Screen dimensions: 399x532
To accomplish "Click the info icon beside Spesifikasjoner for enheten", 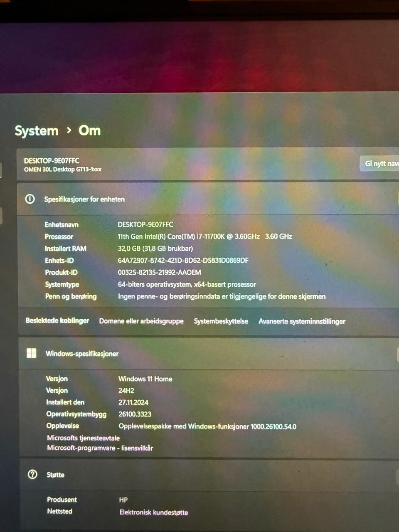I will [x=30, y=199].
